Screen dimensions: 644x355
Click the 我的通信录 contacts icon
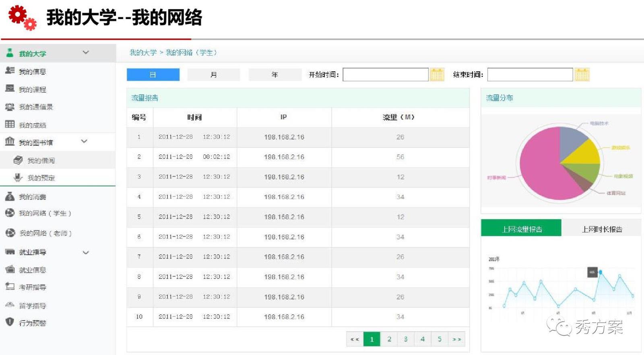pos(10,107)
